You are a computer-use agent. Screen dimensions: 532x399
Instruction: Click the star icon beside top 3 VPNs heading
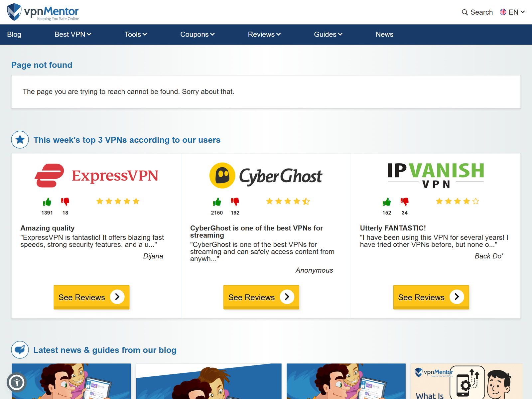coord(20,140)
